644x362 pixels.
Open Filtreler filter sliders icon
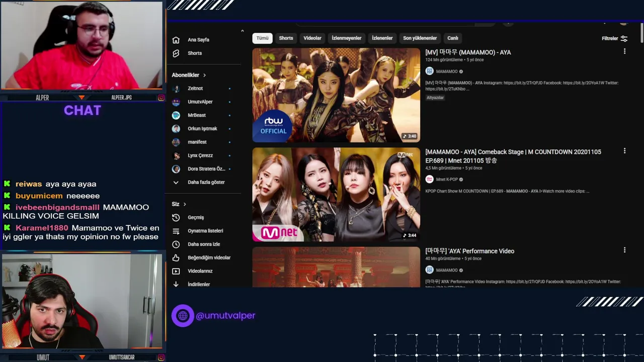624,39
